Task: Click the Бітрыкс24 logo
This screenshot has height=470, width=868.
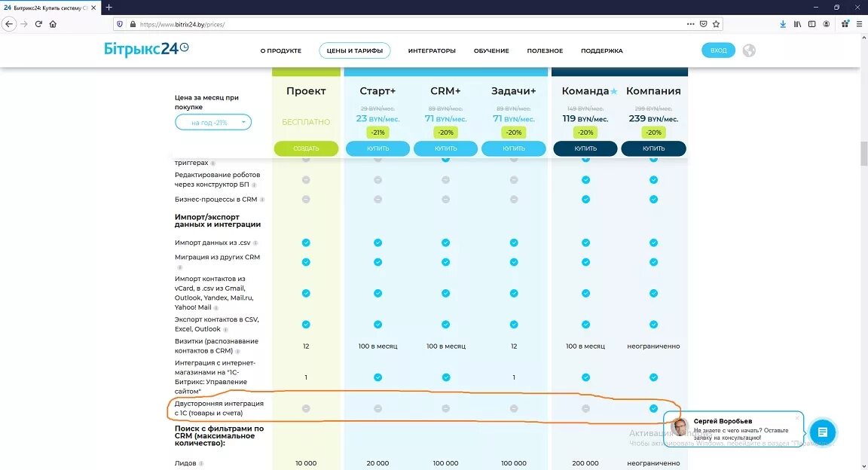Action: click(146, 49)
